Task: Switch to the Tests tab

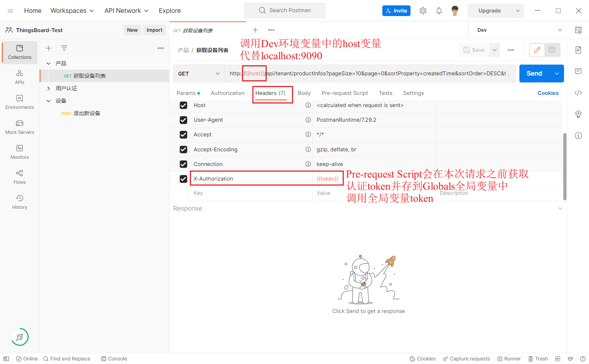Action: coord(386,93)
